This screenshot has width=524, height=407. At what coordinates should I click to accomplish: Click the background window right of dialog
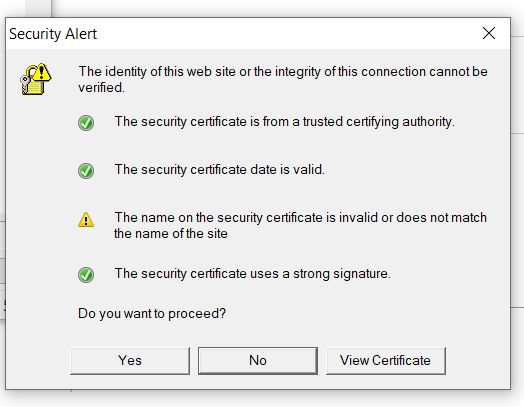(x=517, y=200)
